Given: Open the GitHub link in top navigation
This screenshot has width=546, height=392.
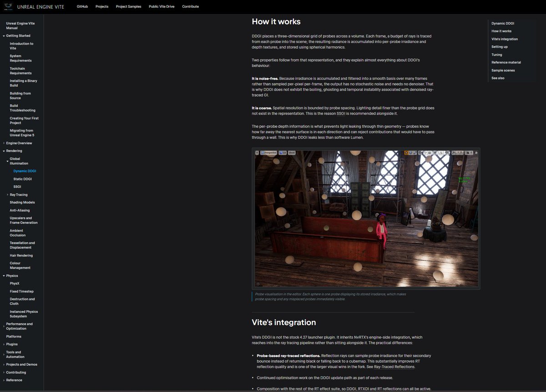Looking at the screenshot, I should point(82,7).
